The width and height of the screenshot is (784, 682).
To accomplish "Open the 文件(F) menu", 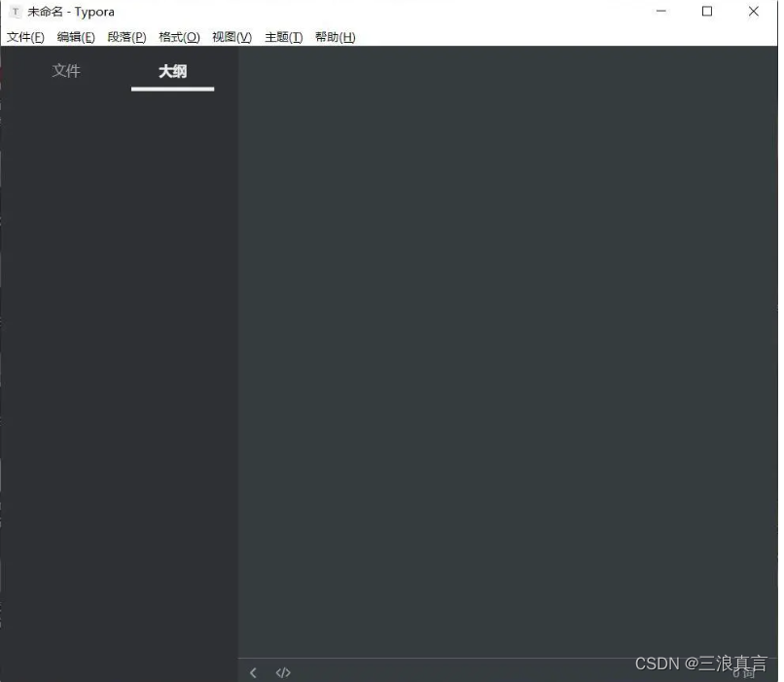I will click(x=26, y=37).
